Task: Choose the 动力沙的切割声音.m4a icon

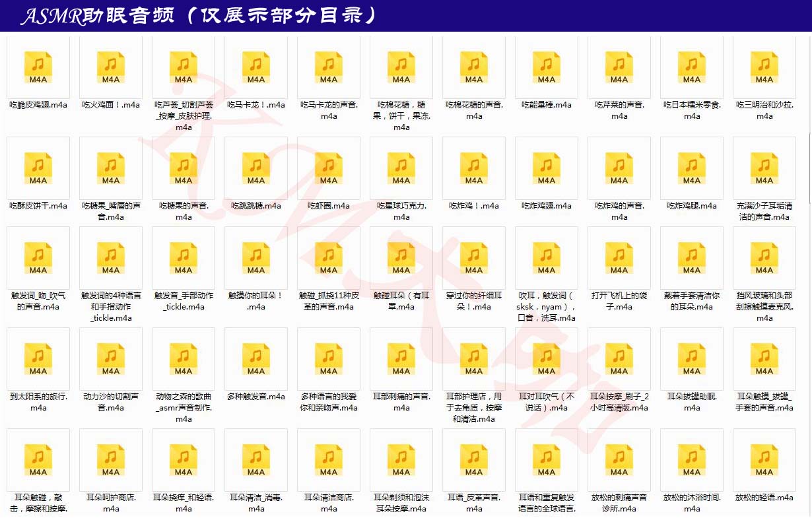Action: click(x=111, y=360)
